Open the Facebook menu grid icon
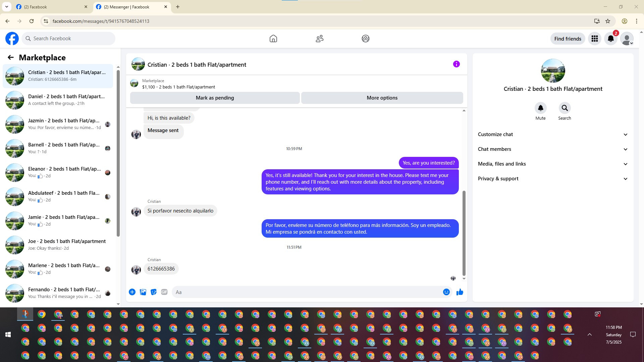 594,39
